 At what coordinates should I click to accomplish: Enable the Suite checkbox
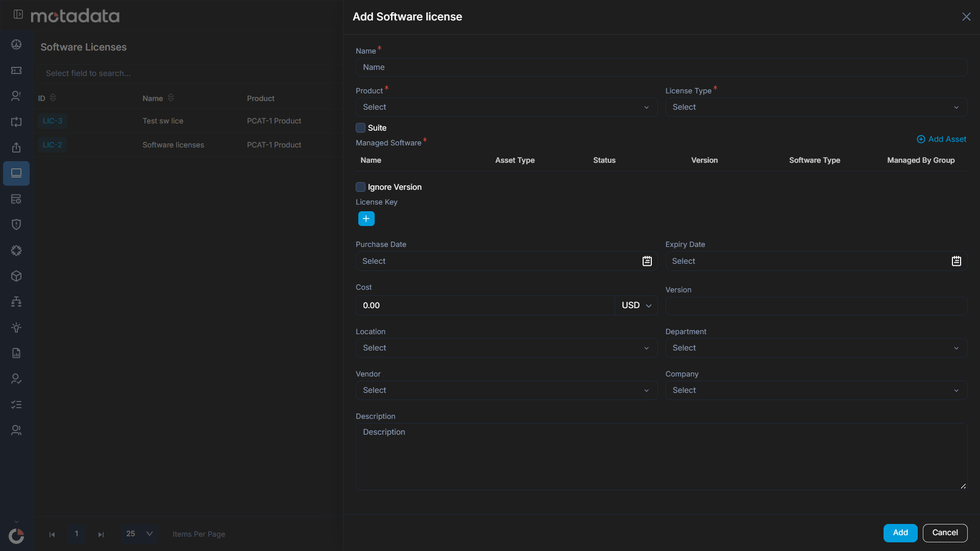360,128
